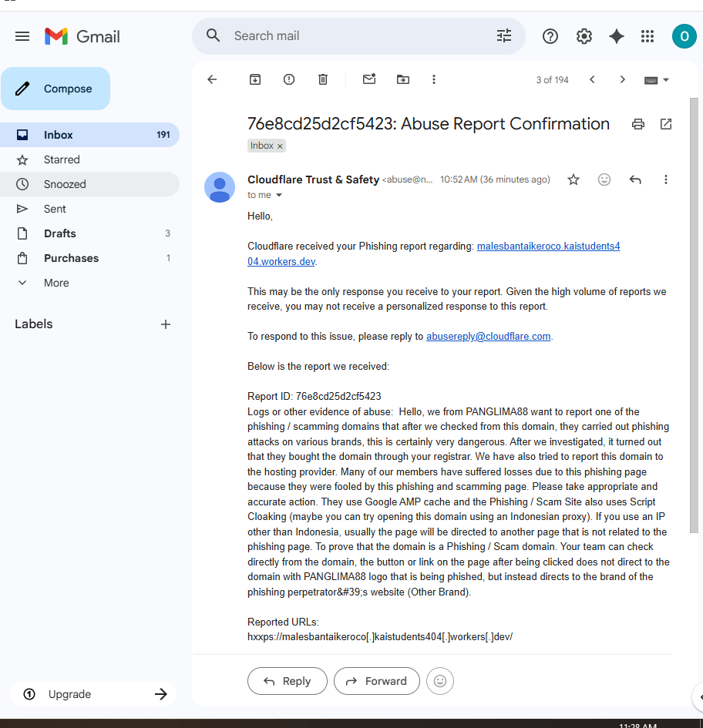Viewport: 703px width, 728px height.
Task: Click the '3 of 194' counter text
Action: [x=553, y=80]
